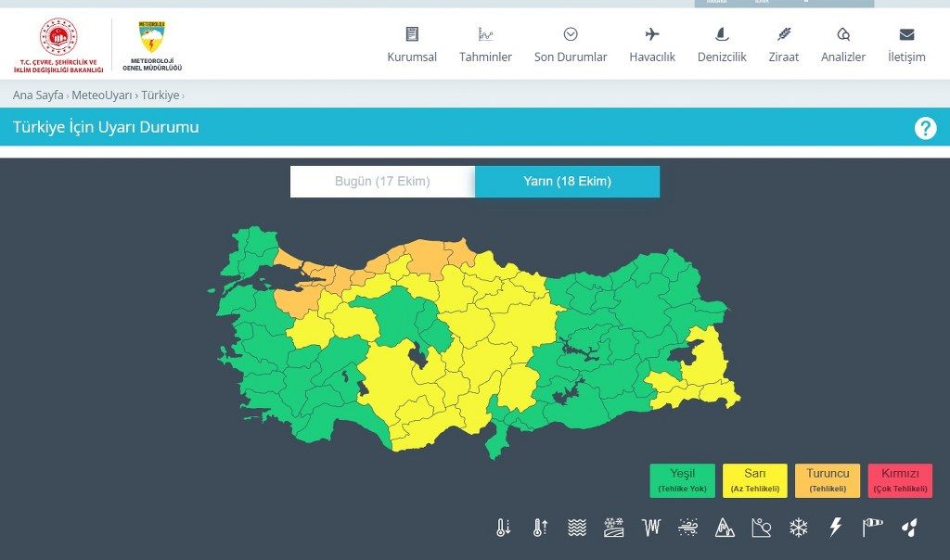Select the windsock strong wind icon
This screenshot has height=560, width=950.
pos(872,528)
